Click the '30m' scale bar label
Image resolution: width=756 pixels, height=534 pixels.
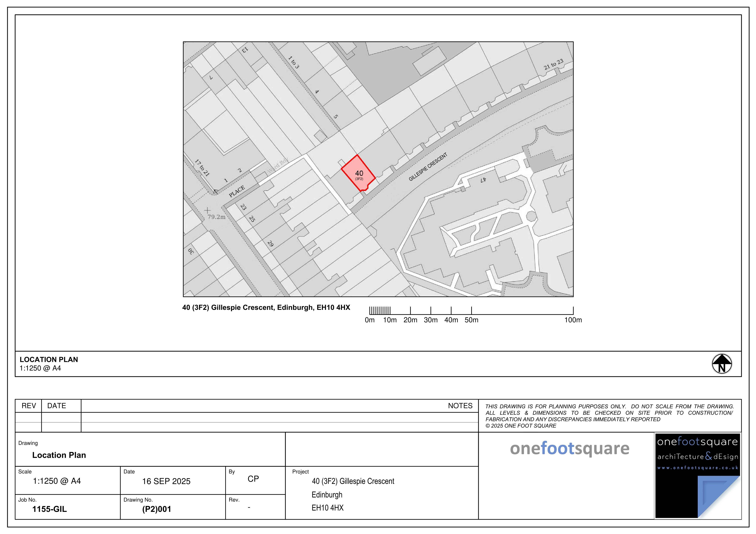pyautogui.click(x=431, y=320)
